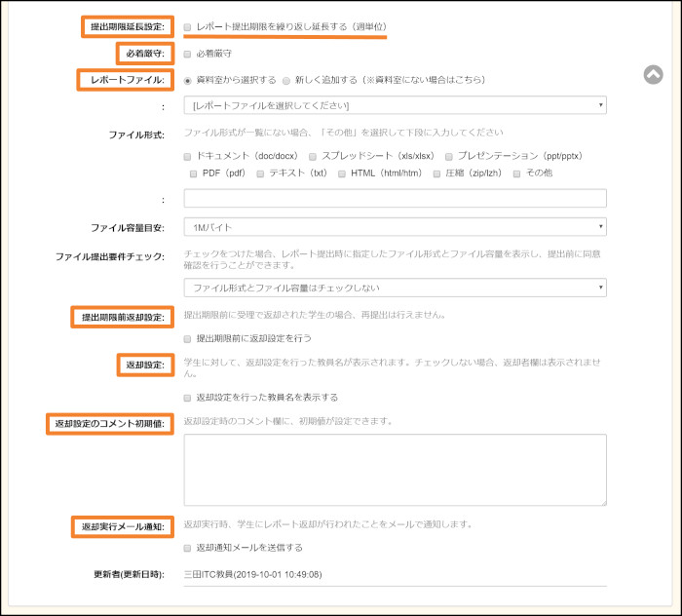Screen dimensions: 682x616
Task: Click the other file format text field
Action: point(395,199)
